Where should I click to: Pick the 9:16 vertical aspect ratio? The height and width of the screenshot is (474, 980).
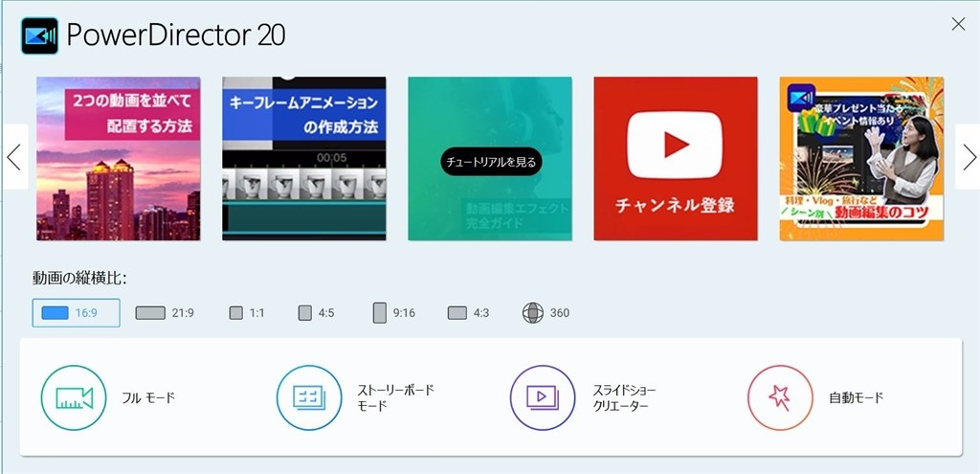click(x=393, y=313)
